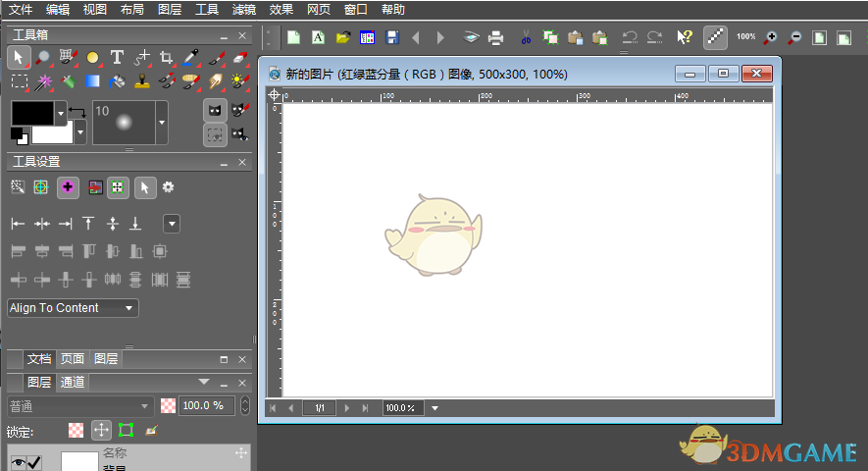The image size is (868, 471).
Task: Select the paint bucket fill tool
Action: tap(117, 82)
